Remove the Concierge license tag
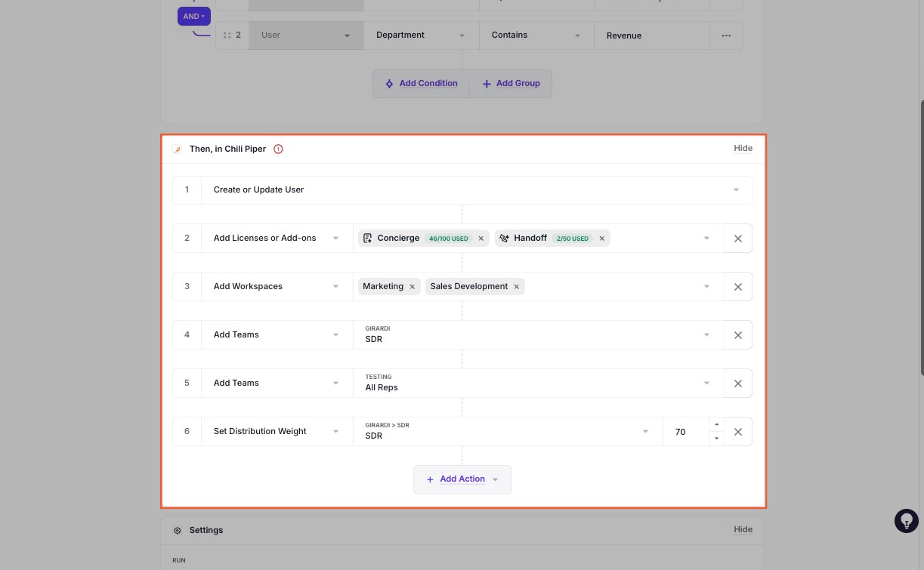 tap(481, 239)
